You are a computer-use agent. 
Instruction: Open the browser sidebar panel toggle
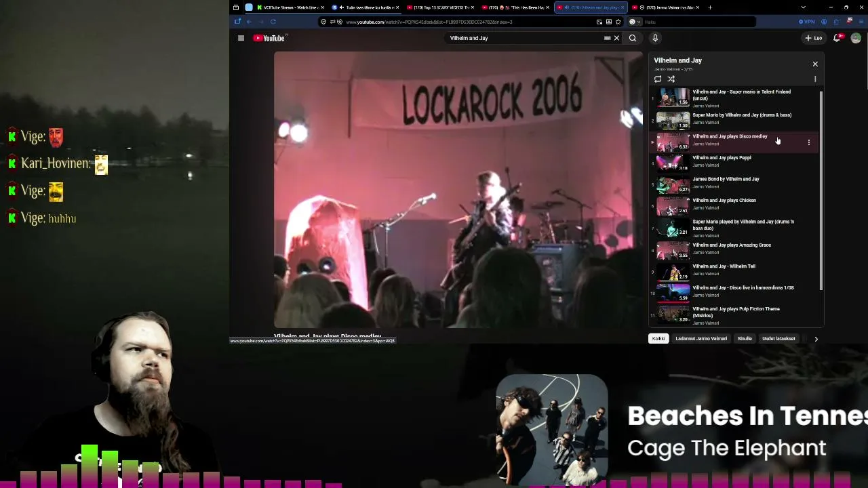pos(237,22)
